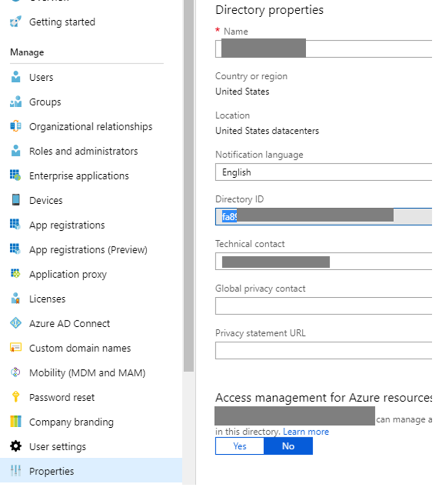Click the Properties sliders icon
This screenshot has width=442, height=504.
(15, 471)
